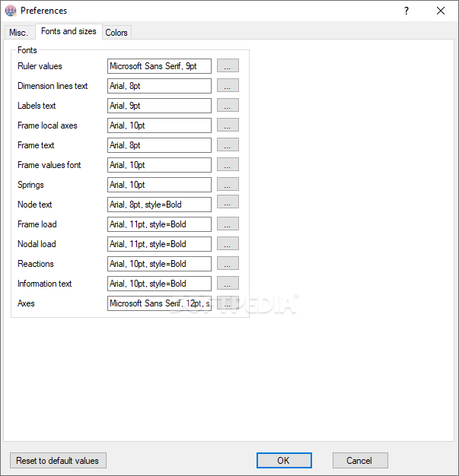Screen dimensions: 459x476
Task: Browse font for Information text
Action: pyautogui.click(x=228, y=283)
